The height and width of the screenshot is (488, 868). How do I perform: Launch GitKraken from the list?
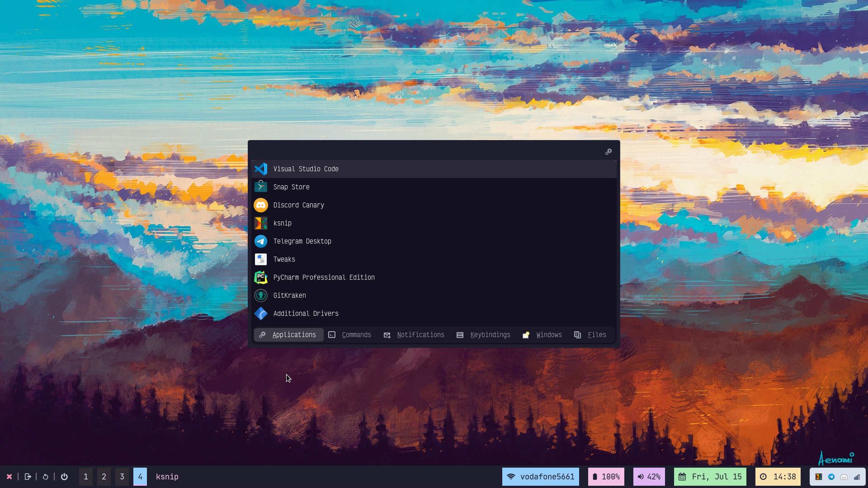click(x=289, y=296)
